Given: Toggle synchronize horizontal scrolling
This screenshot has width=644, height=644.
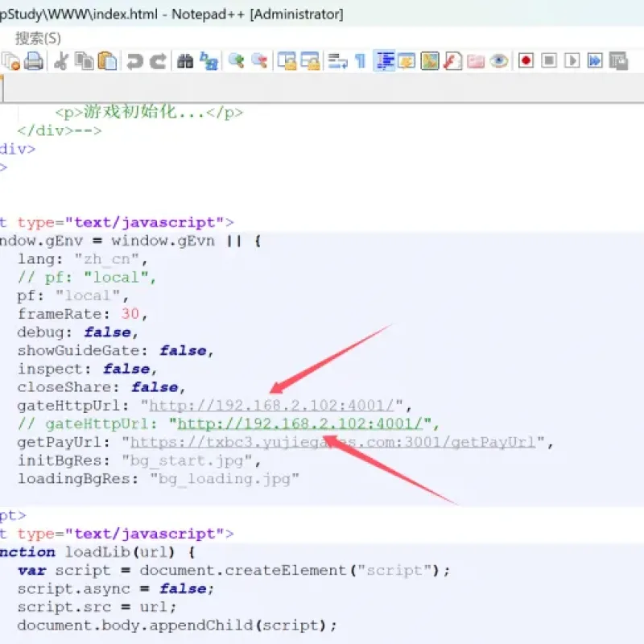Looking at the screenshot, I should click(x=310, y=61).
